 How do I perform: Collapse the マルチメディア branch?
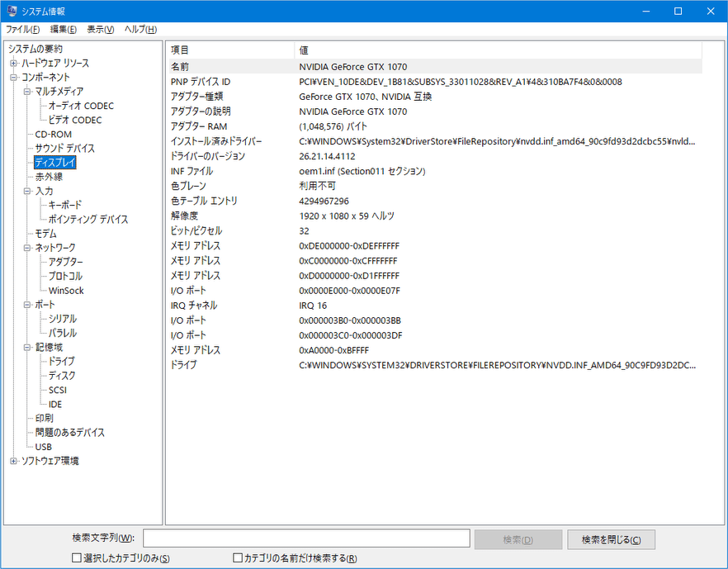(x=27, y=92)
